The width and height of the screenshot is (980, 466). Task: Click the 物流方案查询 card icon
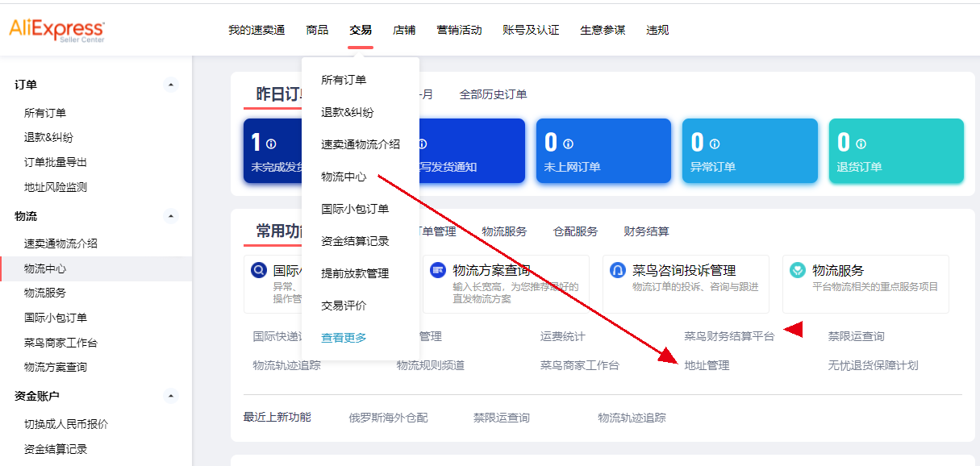tap(438, 270)
